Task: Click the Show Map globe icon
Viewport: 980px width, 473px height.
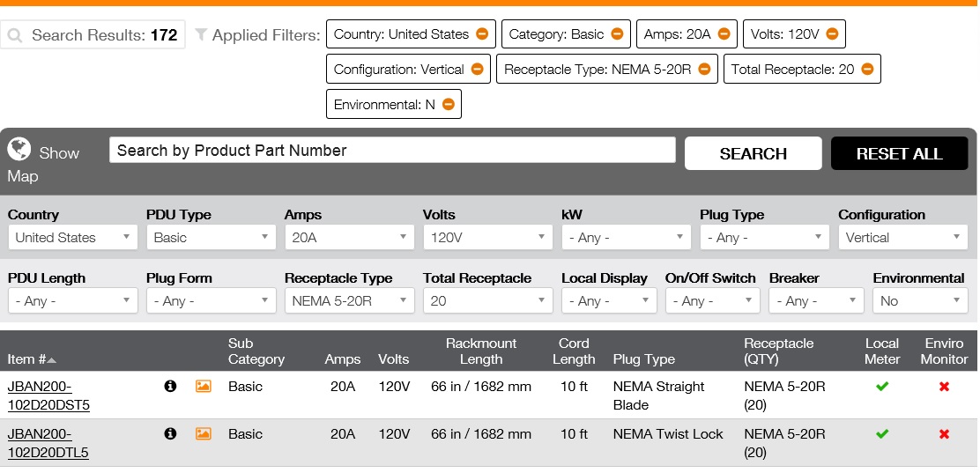Action: pos(19,149)
